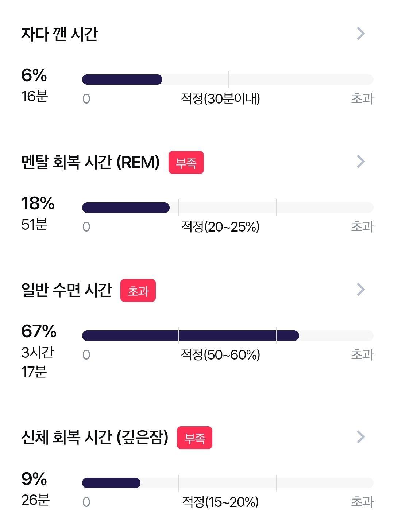Click the awake-time progress bar fill
This screenshot has width=394, height=532.
pyautogui.click(x=122, y=79)
